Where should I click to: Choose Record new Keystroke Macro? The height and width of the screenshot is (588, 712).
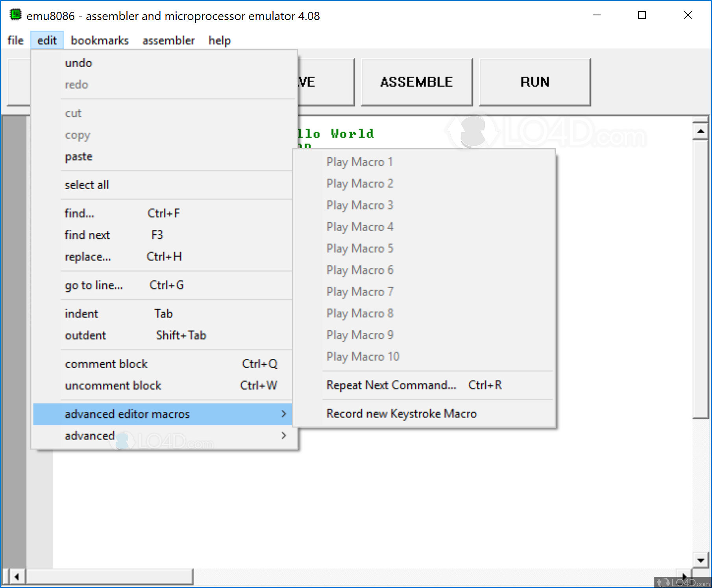pyautogui.click(x=424, y=414)
